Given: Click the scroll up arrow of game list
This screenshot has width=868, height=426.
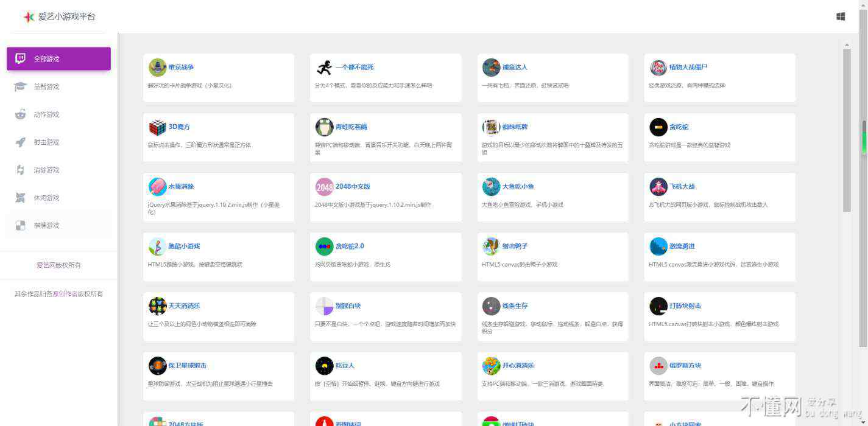Looking at the screenshot, I should point(847,44).
